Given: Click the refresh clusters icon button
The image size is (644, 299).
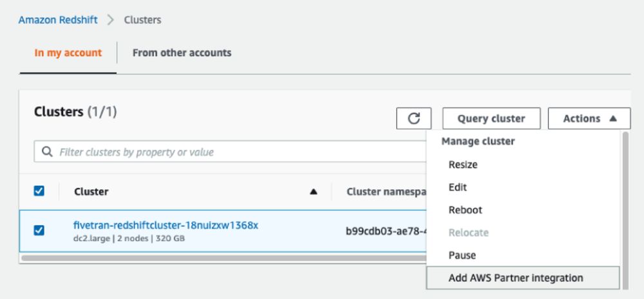Looking at the screenshot, I should click(x=413, y=118).
